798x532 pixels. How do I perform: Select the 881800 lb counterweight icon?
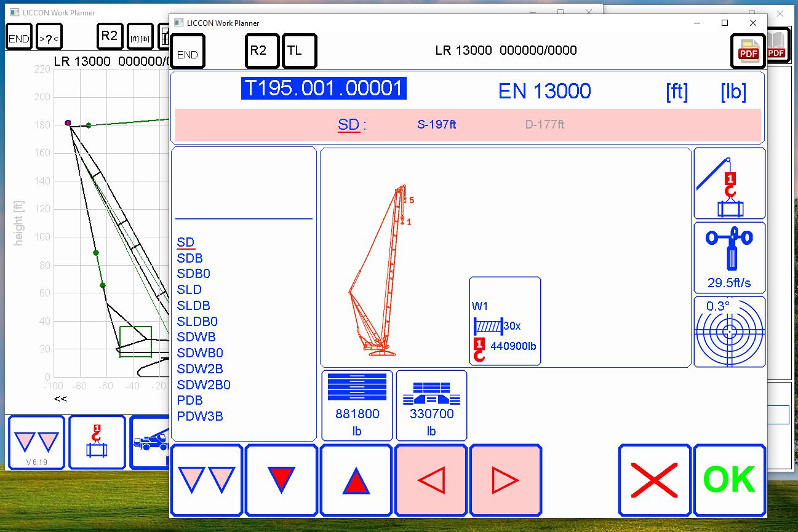point(357,405)
